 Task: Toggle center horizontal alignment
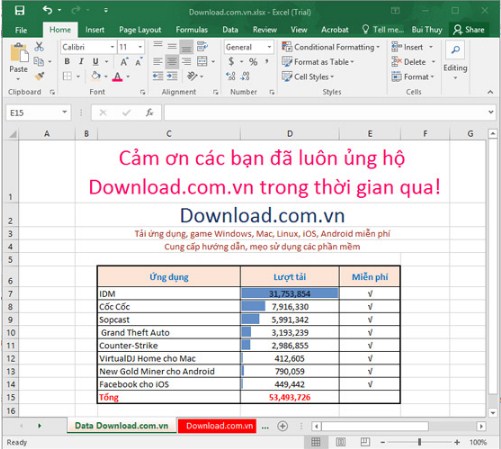172,62
